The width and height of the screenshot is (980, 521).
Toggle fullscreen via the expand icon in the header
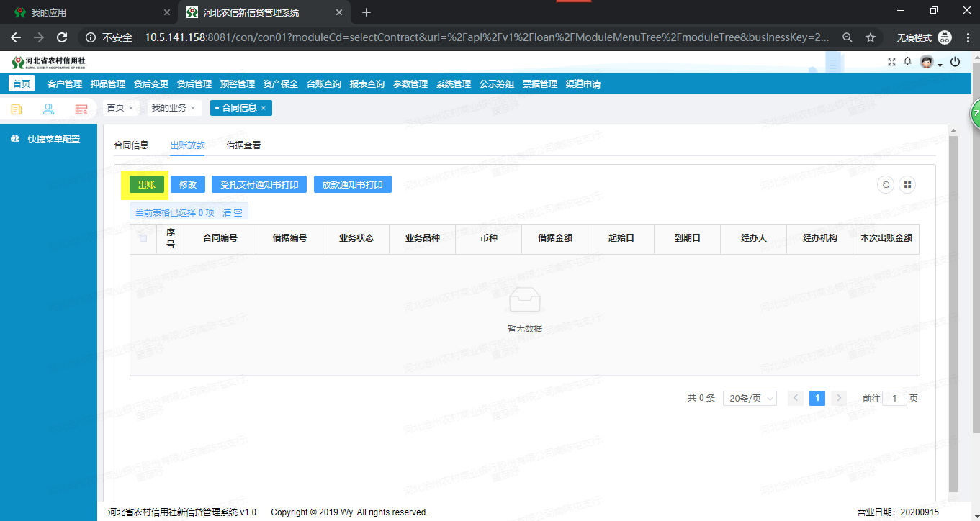pyautogui.click(x=891, y=62)
